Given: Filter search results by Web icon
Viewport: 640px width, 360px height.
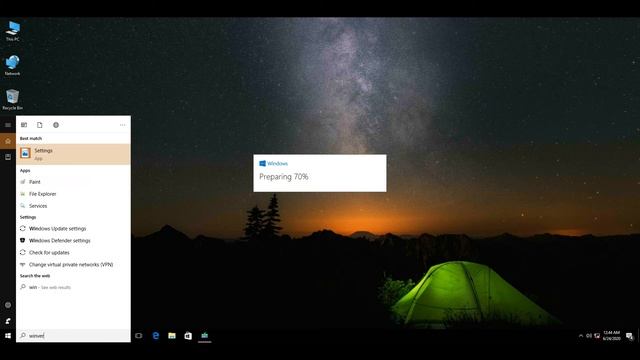Looking at the screenshot, I should click(56, 125).
